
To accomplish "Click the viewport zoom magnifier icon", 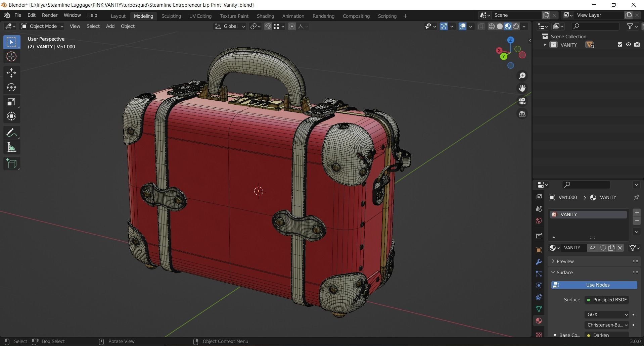I will click(522, 76).
